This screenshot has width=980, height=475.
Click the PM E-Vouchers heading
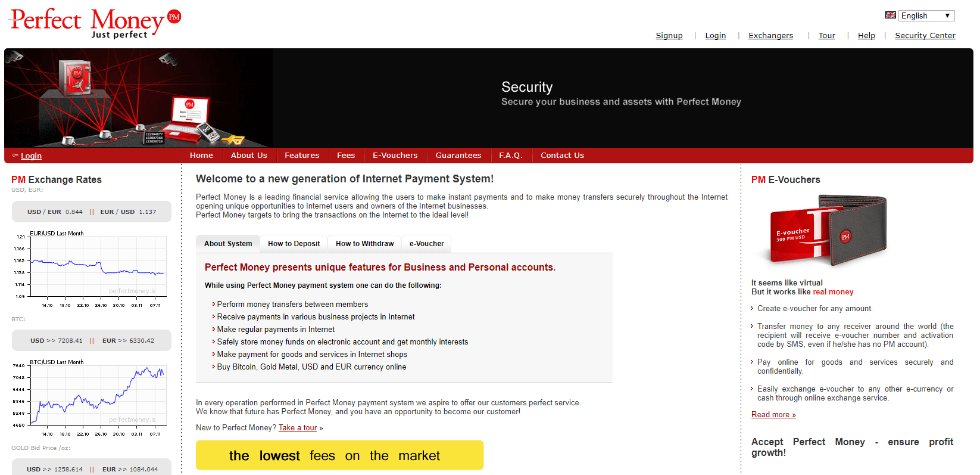[x=785, y=180]
